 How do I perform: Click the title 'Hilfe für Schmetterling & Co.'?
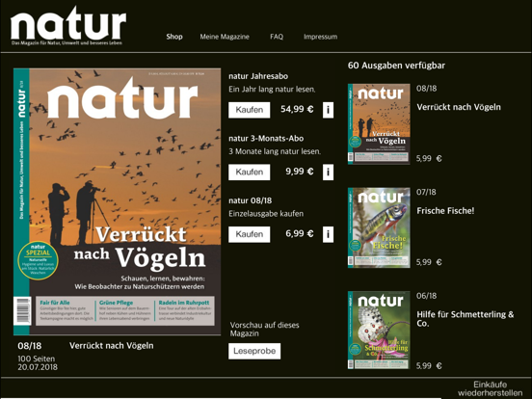(465, 319)
